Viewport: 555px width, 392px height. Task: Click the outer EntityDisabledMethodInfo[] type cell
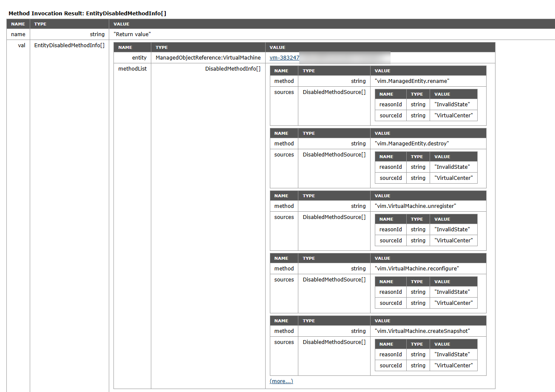(x=69, y=45)
